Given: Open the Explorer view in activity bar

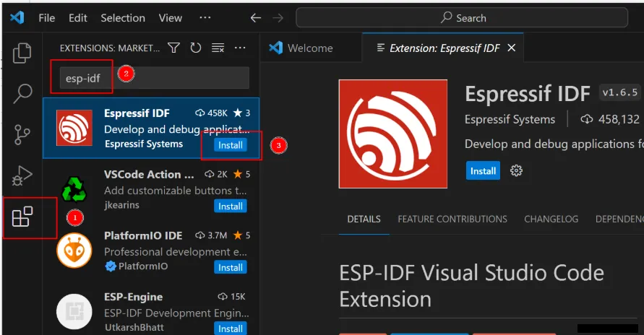Looking at the screenshot, I should click(23, 53).
